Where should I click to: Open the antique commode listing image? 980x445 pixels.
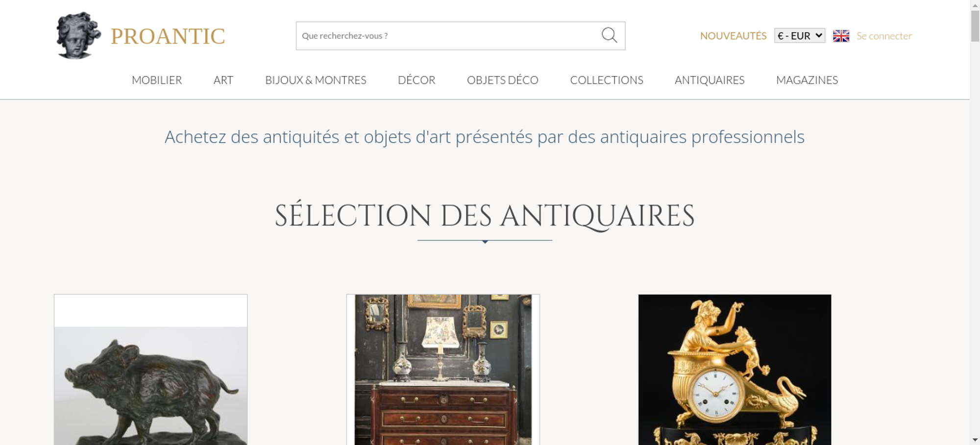click(x=443, y=370)
